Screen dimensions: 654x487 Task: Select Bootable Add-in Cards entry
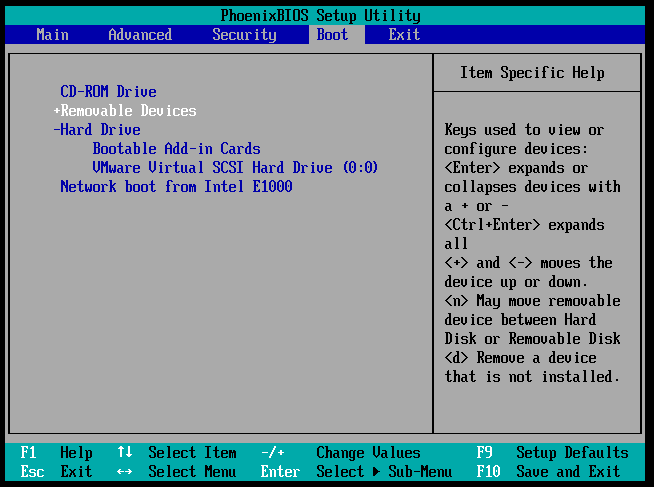click(x=176, y=149)
